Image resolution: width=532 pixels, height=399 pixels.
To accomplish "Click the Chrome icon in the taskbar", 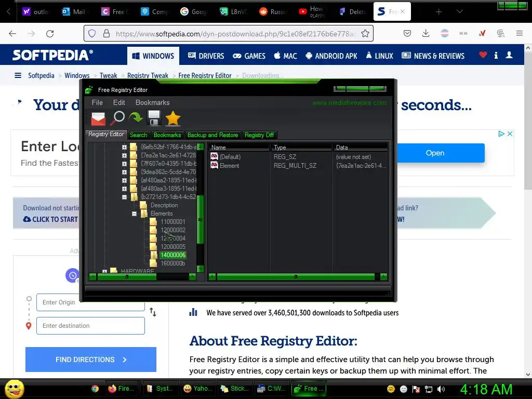I will pos(95,389).
